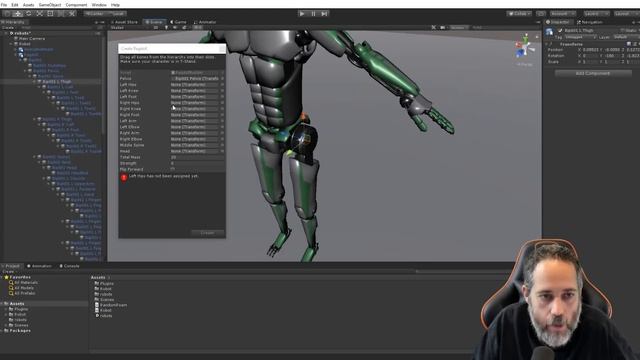The width and height of the screenshot is (640, 360).
Task: Open the Window menu
Action: (99, 5)
